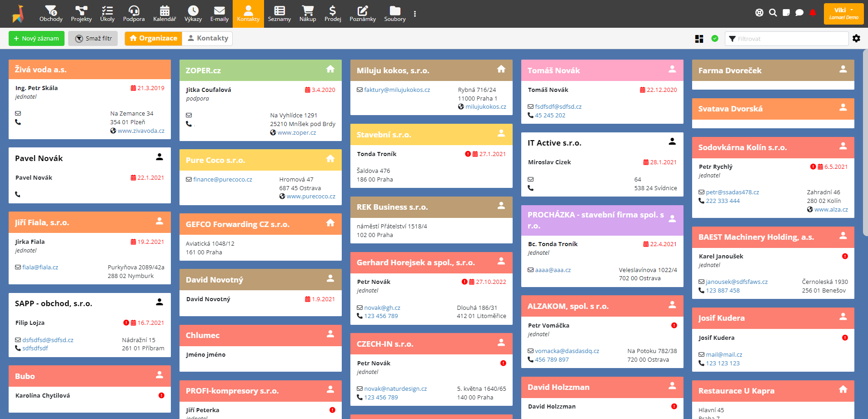Open the Podpora support section

[x=134, y=14]
